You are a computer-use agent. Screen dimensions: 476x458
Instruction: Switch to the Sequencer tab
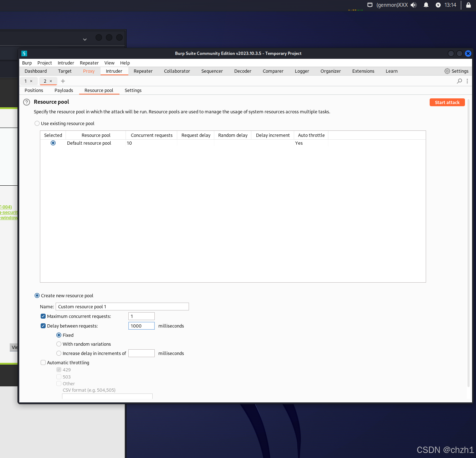[x=212, y=71]
